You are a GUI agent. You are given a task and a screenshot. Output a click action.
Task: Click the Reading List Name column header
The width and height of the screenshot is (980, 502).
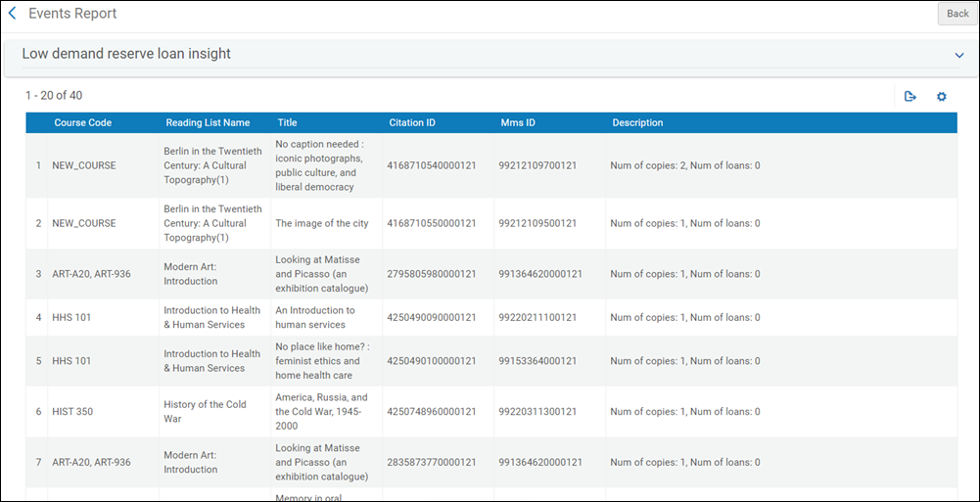coord(208,123)
